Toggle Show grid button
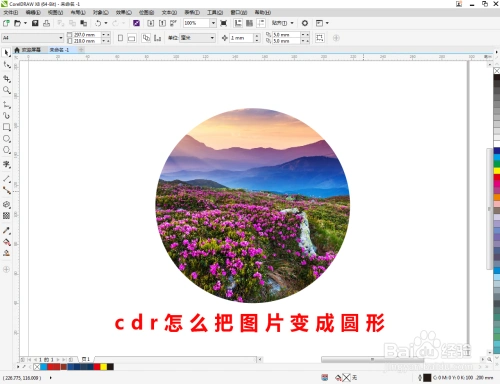 249,23
